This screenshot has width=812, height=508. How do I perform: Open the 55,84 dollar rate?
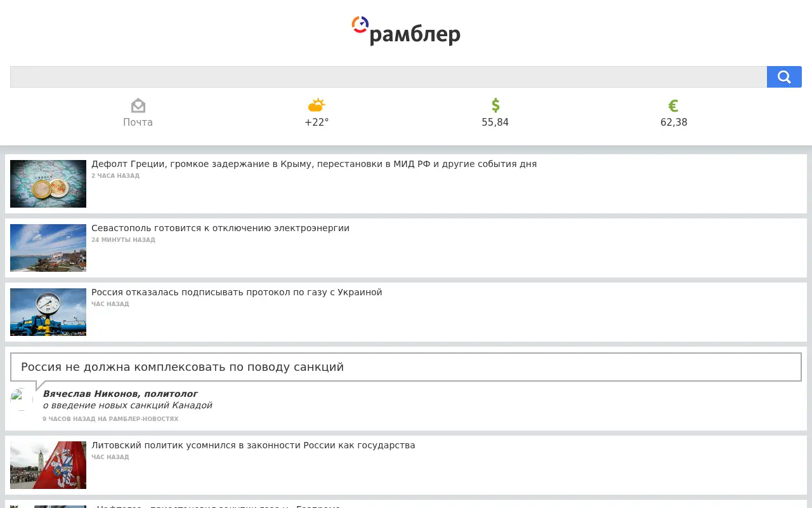(x=495, y=122)
